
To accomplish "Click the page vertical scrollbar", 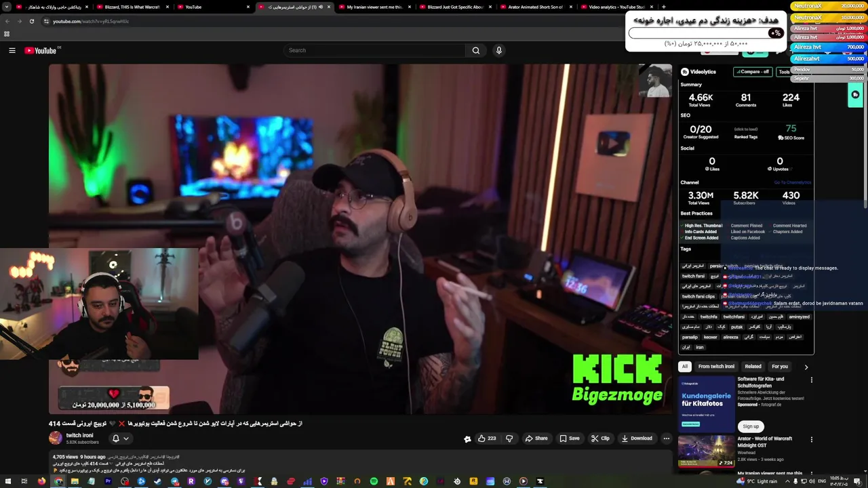I will coord(865,136).
